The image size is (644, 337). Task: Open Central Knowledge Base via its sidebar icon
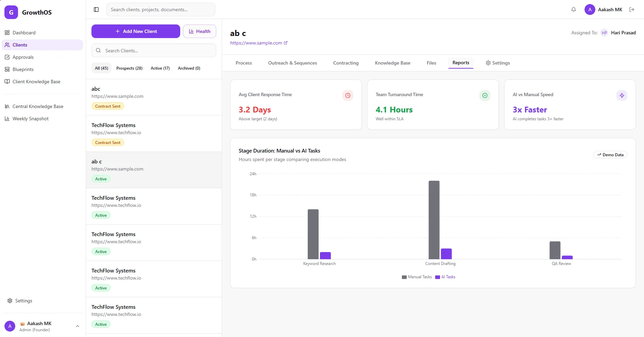[x=7, y=106]
